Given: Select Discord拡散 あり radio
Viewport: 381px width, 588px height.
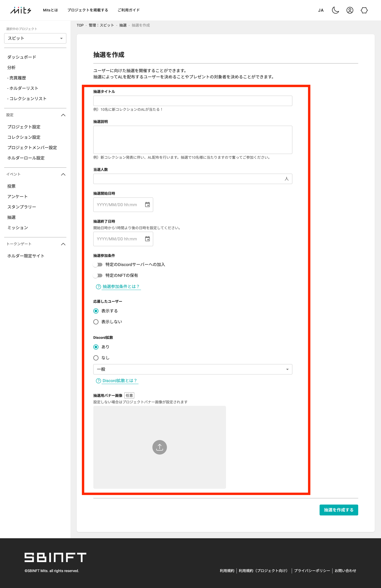Looking at the screenshot, I should pos(96,347).
